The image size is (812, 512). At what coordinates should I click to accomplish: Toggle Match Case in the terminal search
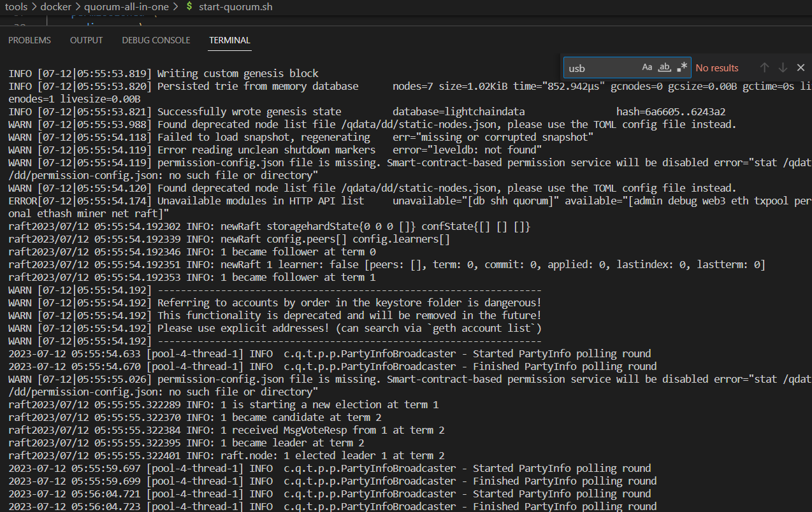(x=647, y=67)
